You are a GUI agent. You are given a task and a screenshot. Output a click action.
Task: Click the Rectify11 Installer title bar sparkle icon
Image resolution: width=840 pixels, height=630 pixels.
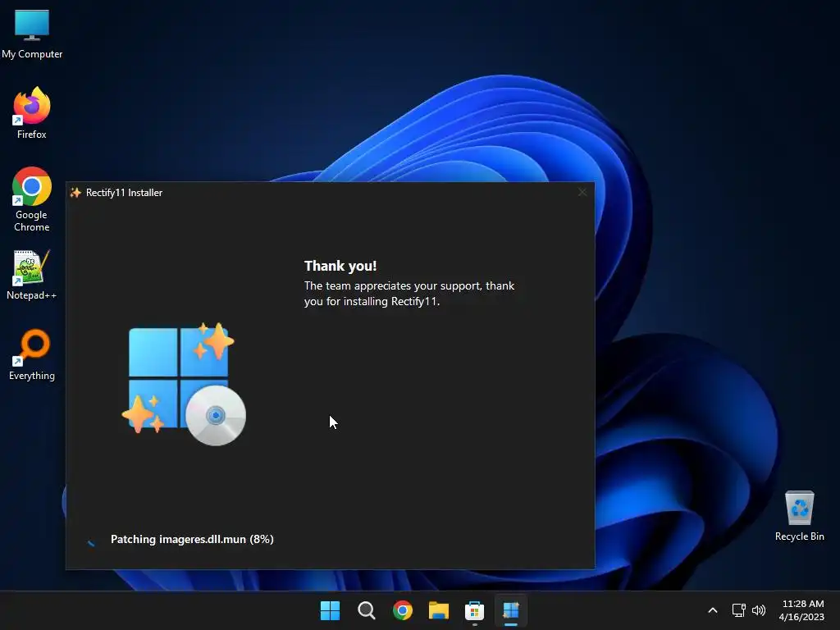click(x=75, y=192)
